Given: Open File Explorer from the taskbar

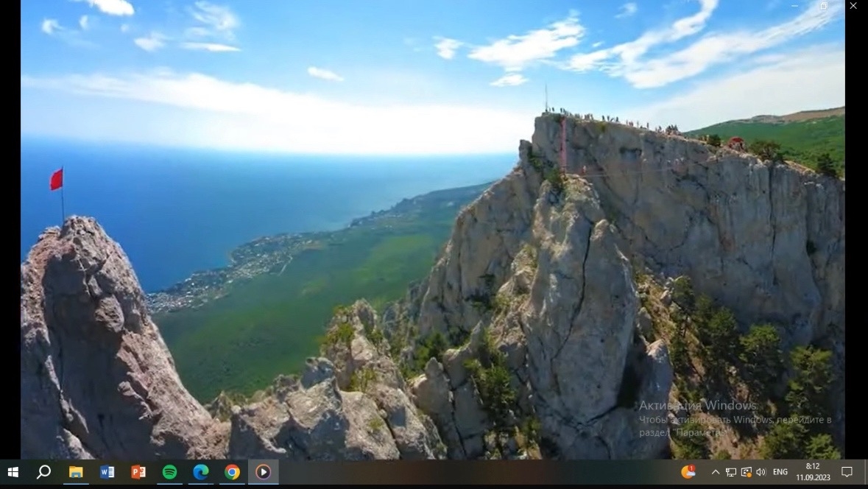Looking at the screenshot, I should pyautogui.click(x=76, y=472).
